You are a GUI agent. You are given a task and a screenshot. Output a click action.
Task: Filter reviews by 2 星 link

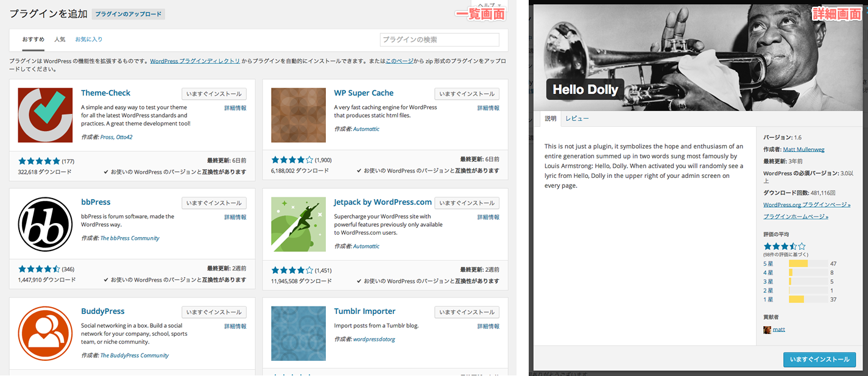click(768, 291)
